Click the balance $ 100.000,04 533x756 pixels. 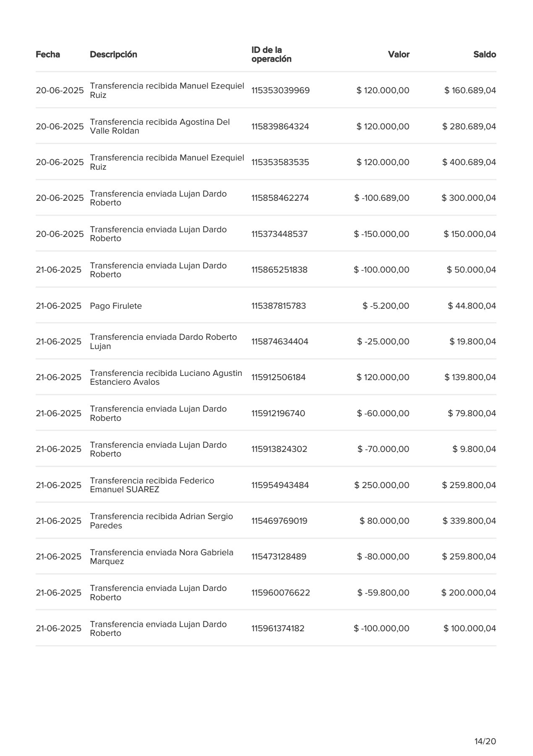coord(470,629)
